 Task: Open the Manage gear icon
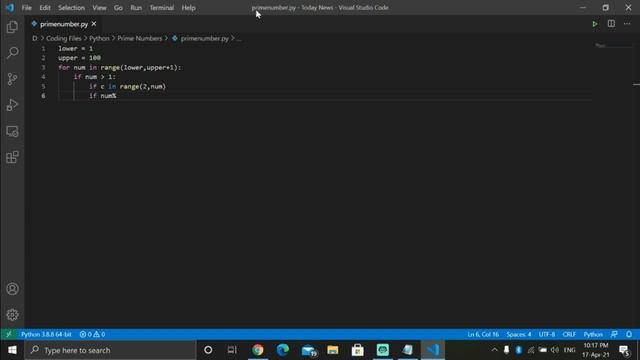click(12, 315)
